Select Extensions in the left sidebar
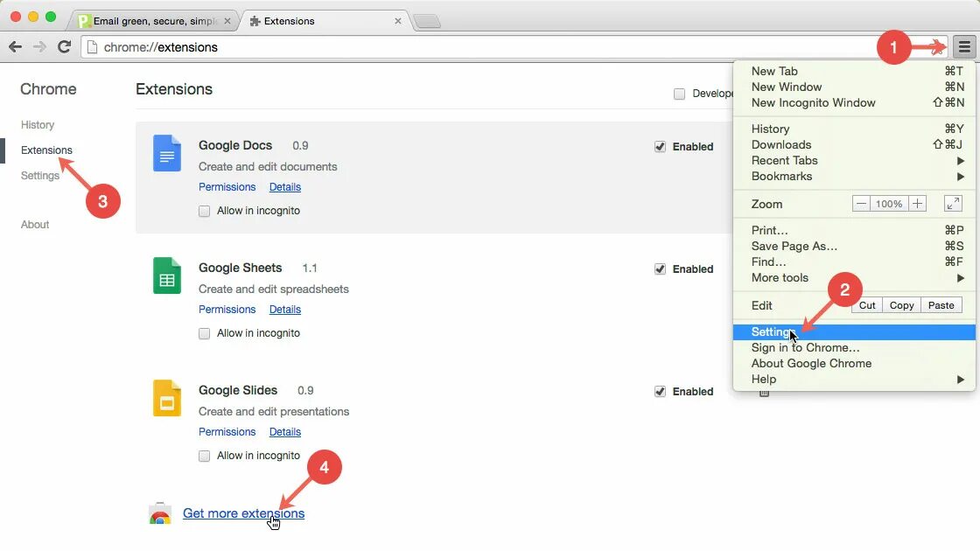 pyautogui.click(x=46, y=150)
